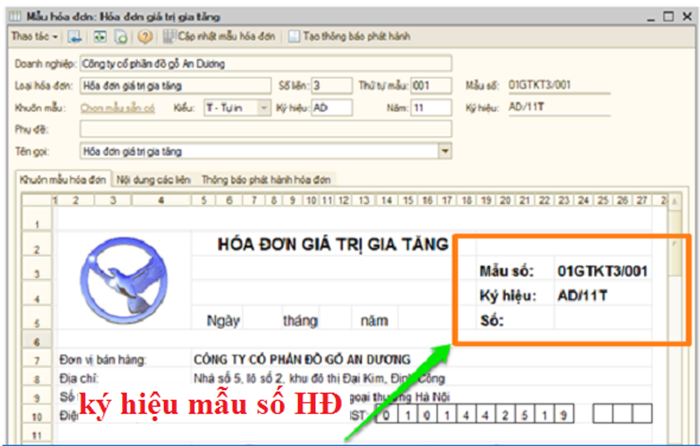This screenshot has height=446, width=700.
Task: Switch to Khuôn mẫu hóa đơn tab
Action: (63, 179)
